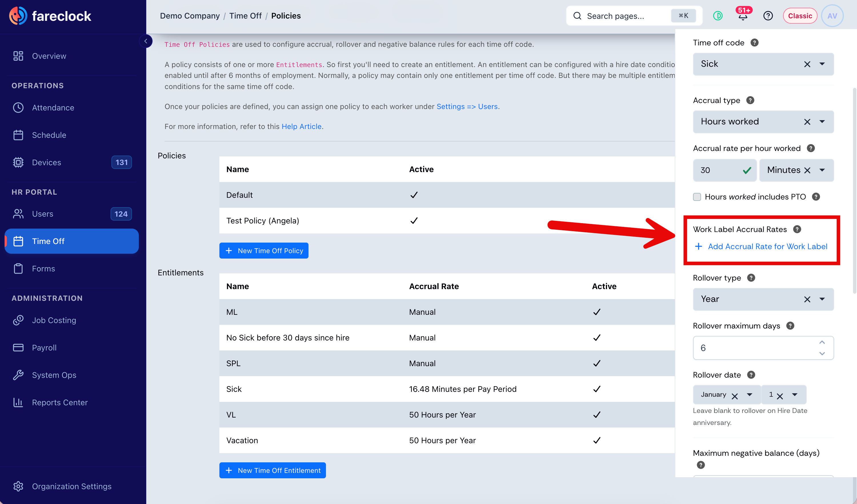The height and width of the screenshot is (504, 857).
Task: Expand the Accrual type dropdown
Action: pyautogui.click(x=822, y=122)
